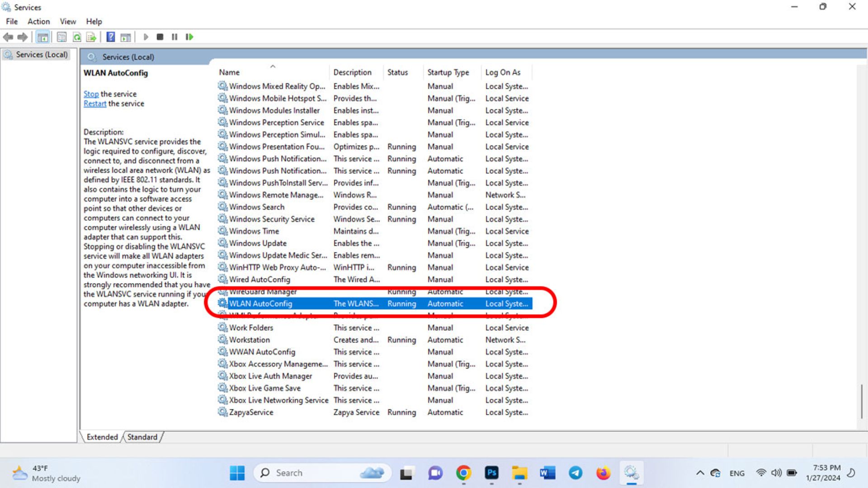The image size is (868, 488).
Task: Click the Show/Hide console tree icon
Action: [x=42, y=37]
